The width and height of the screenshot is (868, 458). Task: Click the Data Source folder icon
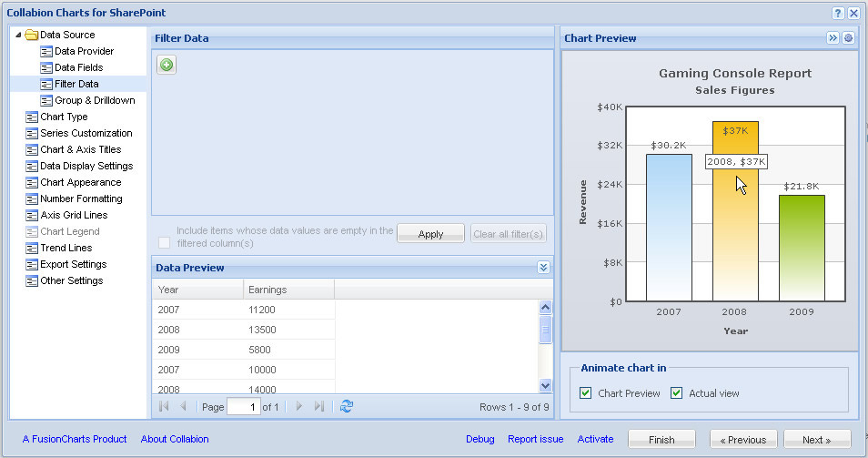[32, 35]
